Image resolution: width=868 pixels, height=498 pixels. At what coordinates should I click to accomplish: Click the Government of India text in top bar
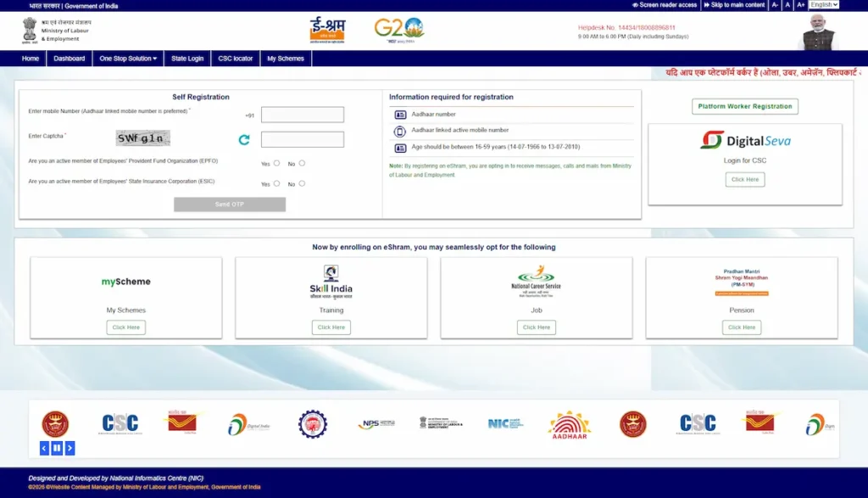click(x=92, y=6)
